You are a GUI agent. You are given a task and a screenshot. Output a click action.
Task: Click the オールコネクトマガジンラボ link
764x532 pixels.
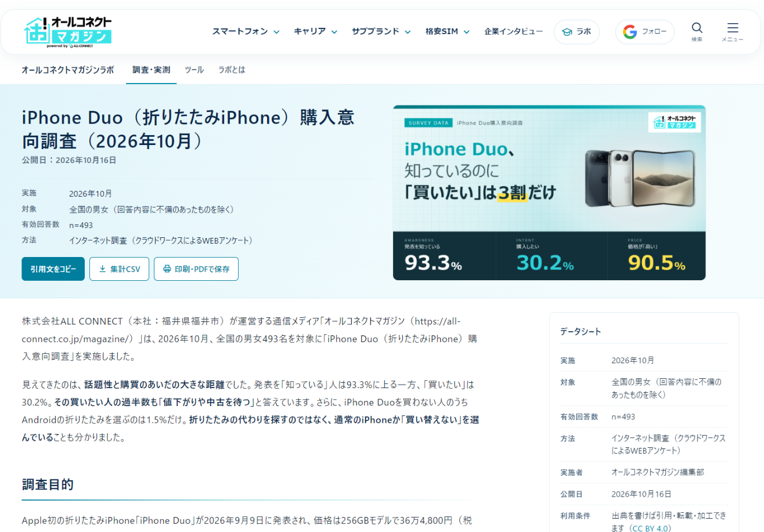click(67, 70)
